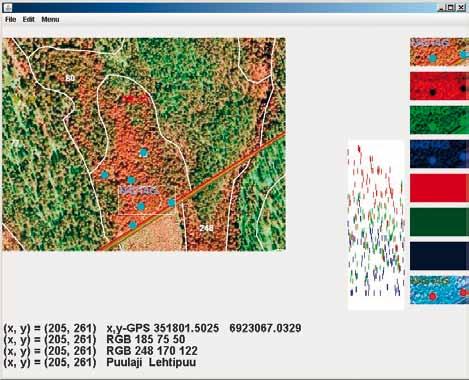
Task: Open the Menu menu item
Action: point(50,20)
